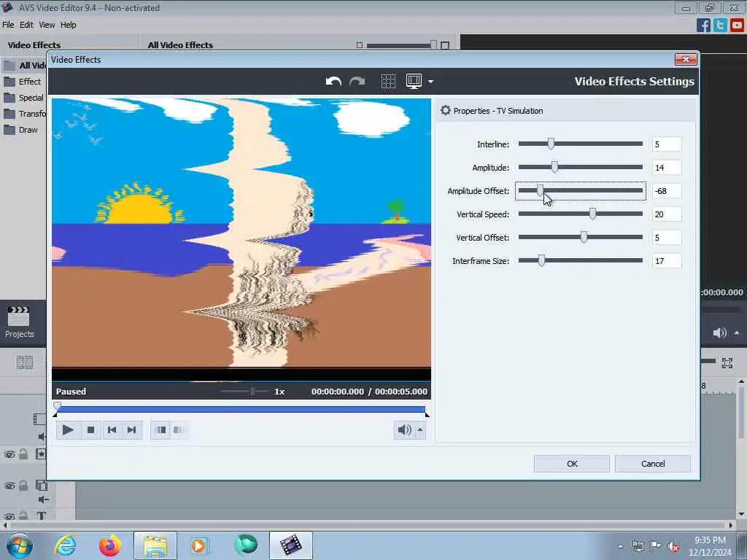
Task: Adjust the Amplitude Offset slider
Action: click(540, 190)
